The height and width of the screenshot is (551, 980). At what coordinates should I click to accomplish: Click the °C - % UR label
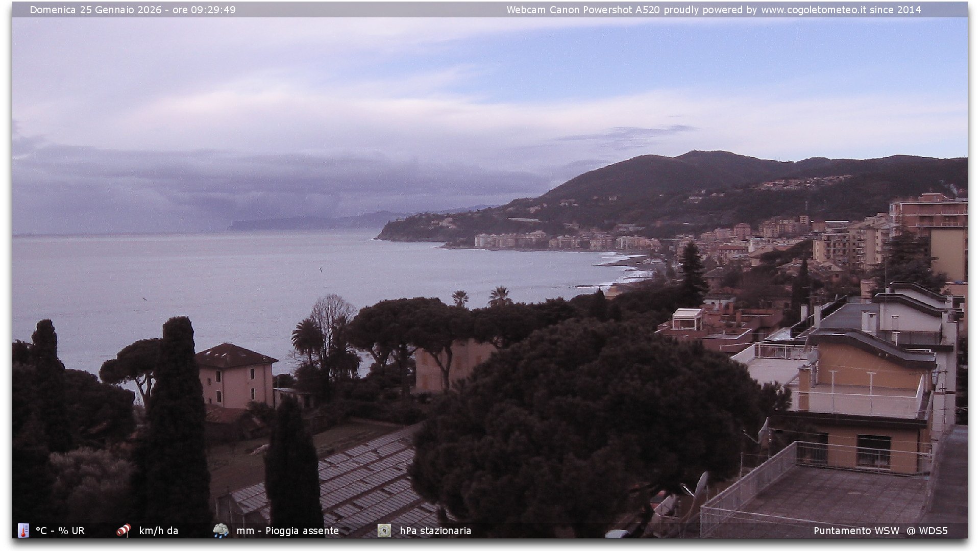click(x=60, y=531)
